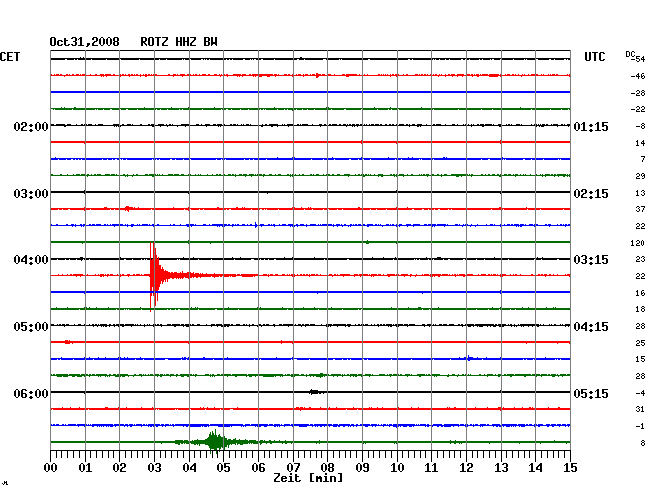Select the station title ROTZ HHZ BW
Screen dimensions: 650x494
(x=179, y=42)
